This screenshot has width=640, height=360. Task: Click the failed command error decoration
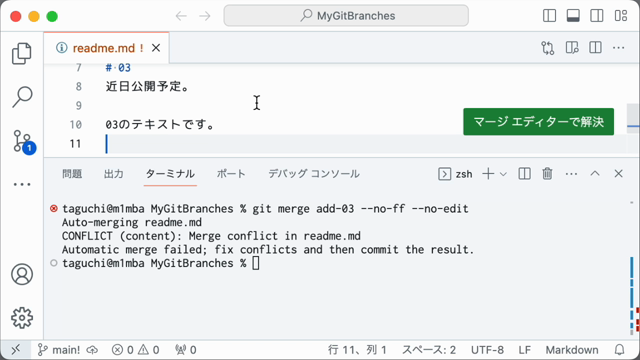pyautogui.click(x=53, y=209)
